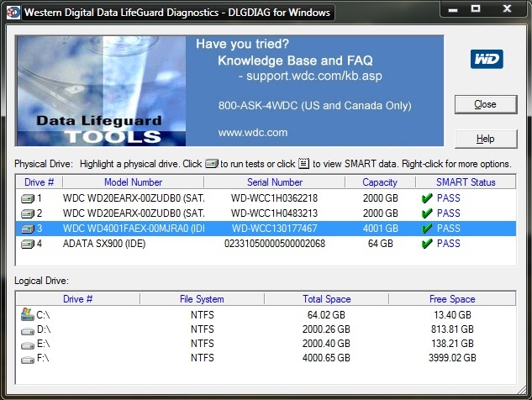The width and height of the screenshot is (532, 400).
Task: Click the Data Lifeguard Tools banner image
Action: pyautogui.click(x=101, y=91)
